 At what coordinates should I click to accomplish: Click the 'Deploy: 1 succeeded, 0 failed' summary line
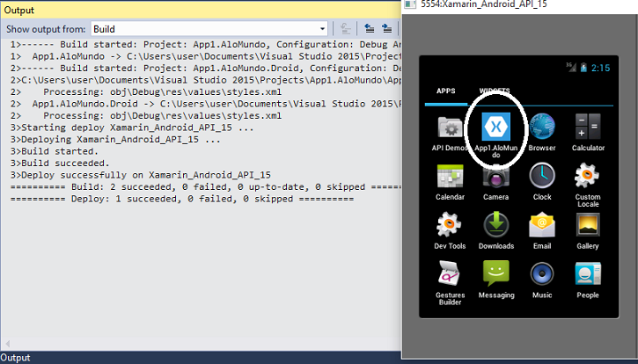(x=182, y=199)
